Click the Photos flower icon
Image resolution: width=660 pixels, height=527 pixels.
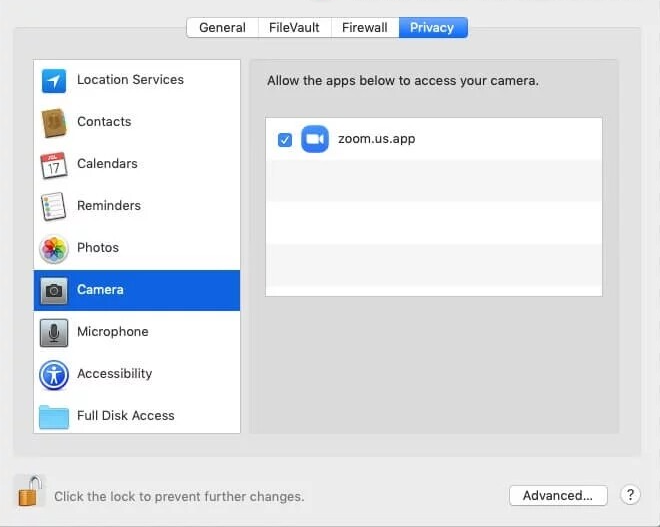pyautogui.click(x=54, y=249)
